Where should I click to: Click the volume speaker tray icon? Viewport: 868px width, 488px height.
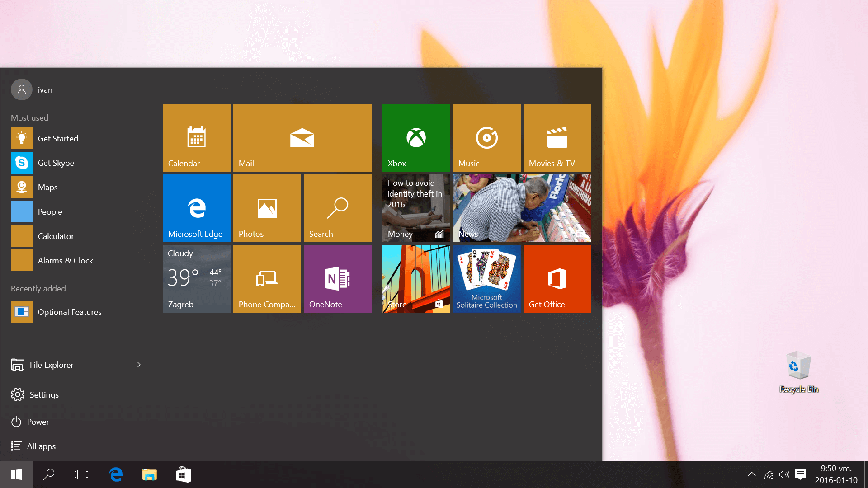pyautogui.click(x=784, y=474)
